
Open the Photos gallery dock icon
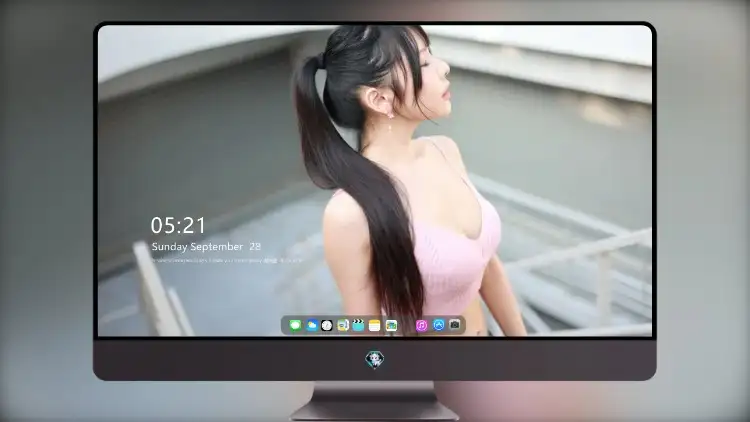pyautogui.click(x=391, y=325)
